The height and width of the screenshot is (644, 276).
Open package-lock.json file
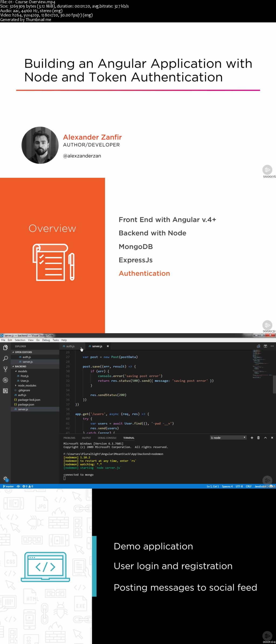tap(35, 400)
